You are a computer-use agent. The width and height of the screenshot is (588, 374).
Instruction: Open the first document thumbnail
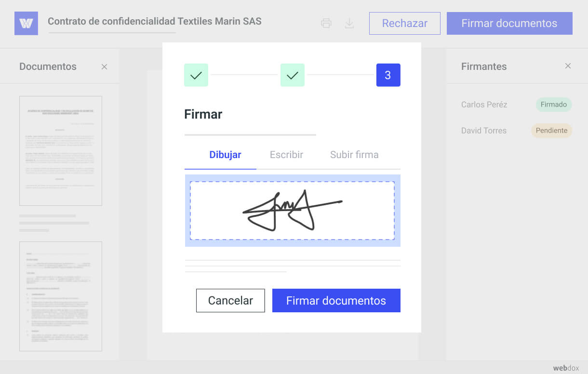[x=60, y=150]
